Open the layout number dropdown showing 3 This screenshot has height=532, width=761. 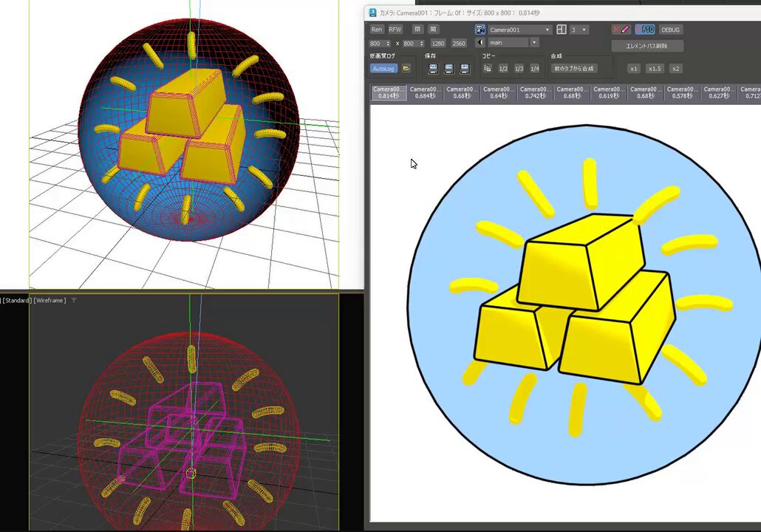[x=579, y=30]
